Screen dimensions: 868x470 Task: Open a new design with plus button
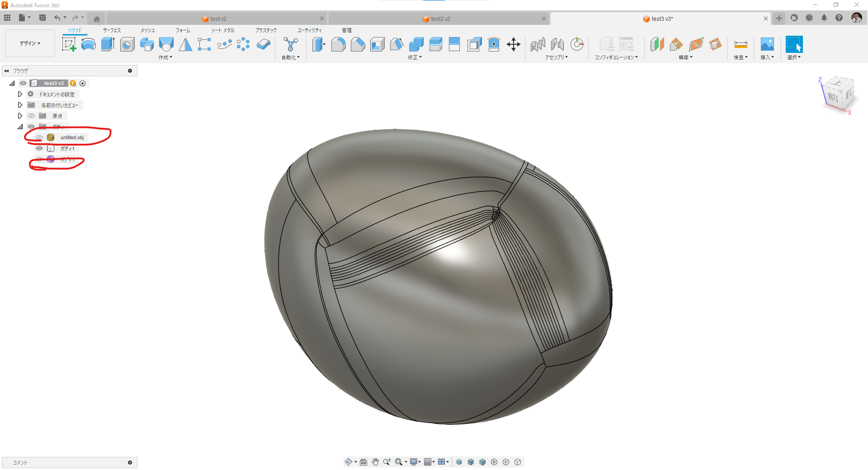779,18
